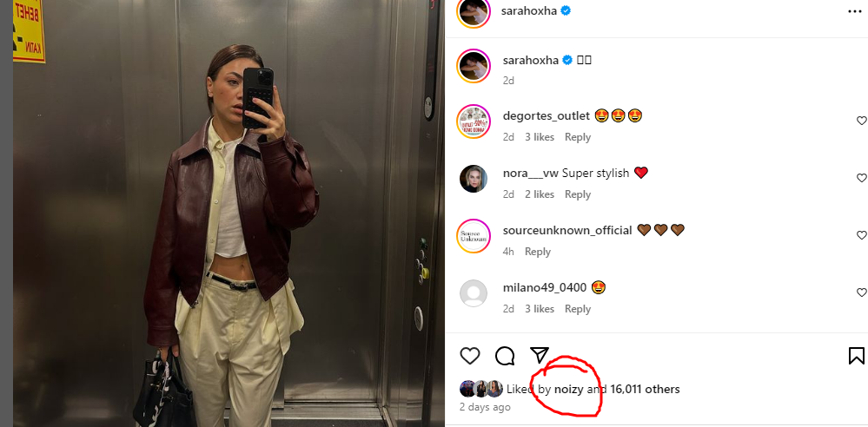Reply to the degortes_outlet comment
The image size is (868, 427).
click(x=578, y=137)
